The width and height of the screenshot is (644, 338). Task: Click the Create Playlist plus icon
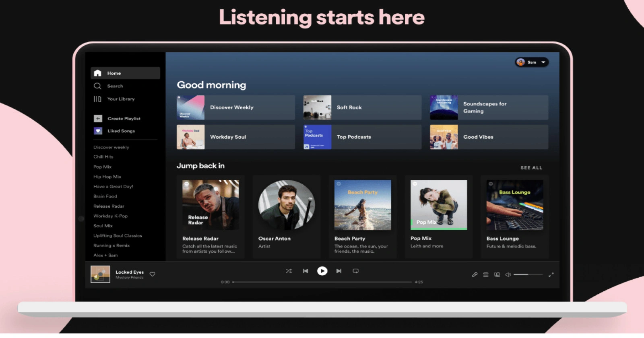98,119
